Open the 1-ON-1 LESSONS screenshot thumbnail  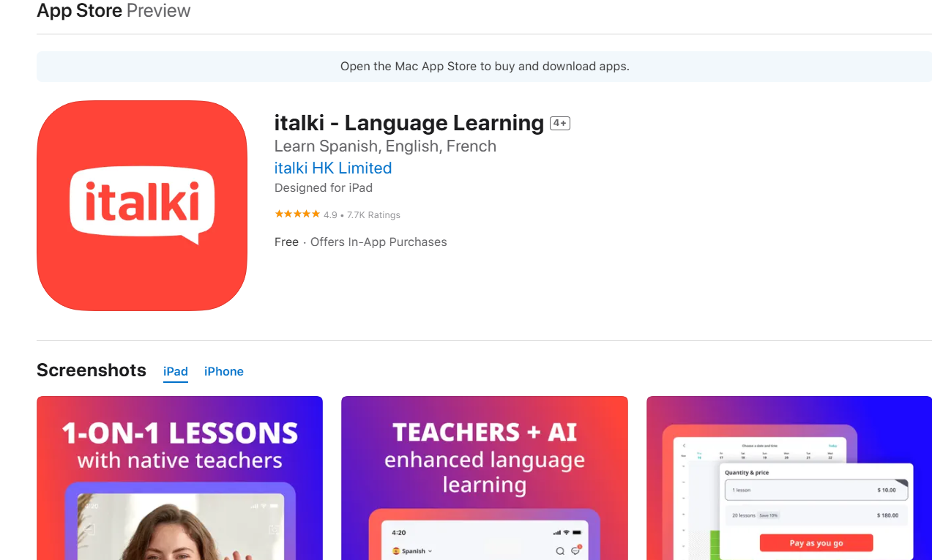[x=179, y=478]
